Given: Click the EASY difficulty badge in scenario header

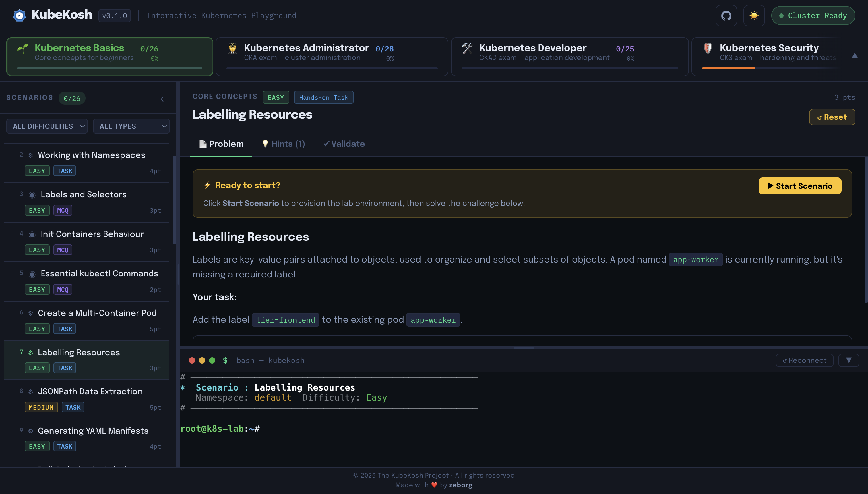Looking at the screenshot, I should tap(276, 97).
